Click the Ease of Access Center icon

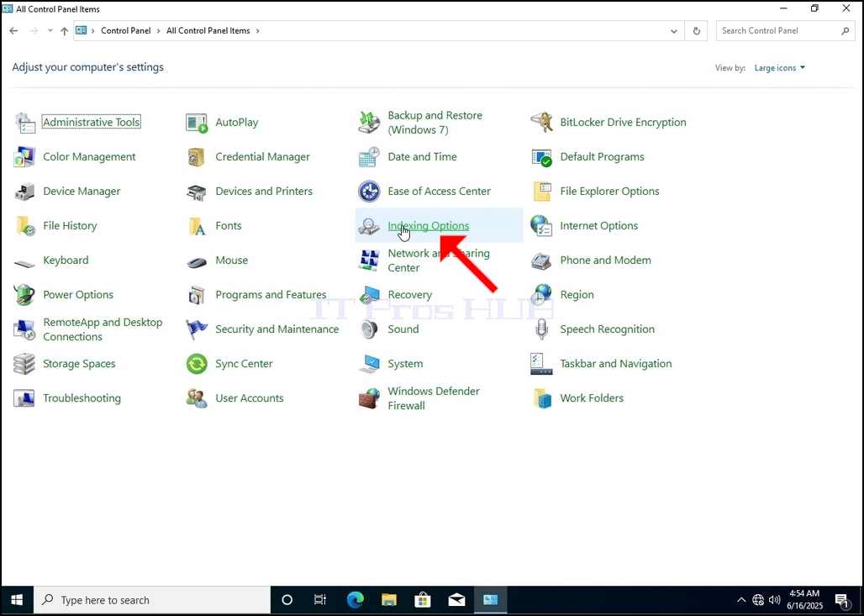pos(369,192)
